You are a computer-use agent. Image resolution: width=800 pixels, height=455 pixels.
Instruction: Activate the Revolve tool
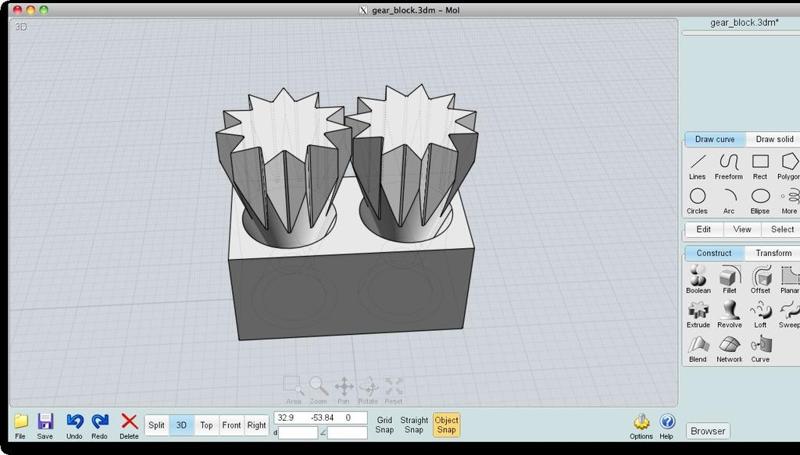(730, 314)
